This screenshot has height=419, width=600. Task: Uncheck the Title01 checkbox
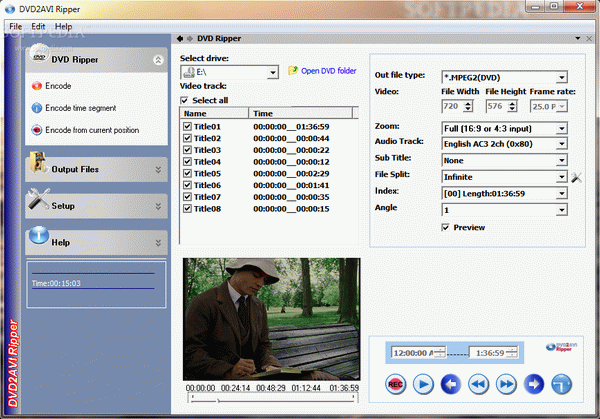(x=187, y=126)
